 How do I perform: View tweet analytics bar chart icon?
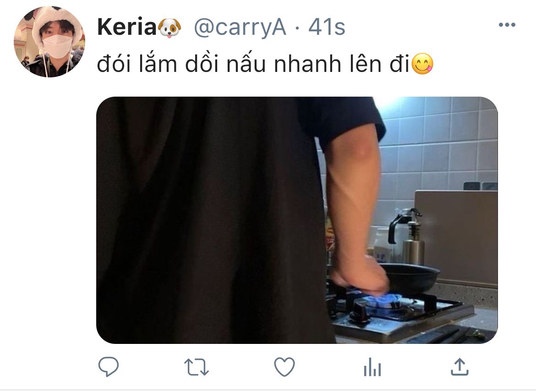click(x=372, y=367)
